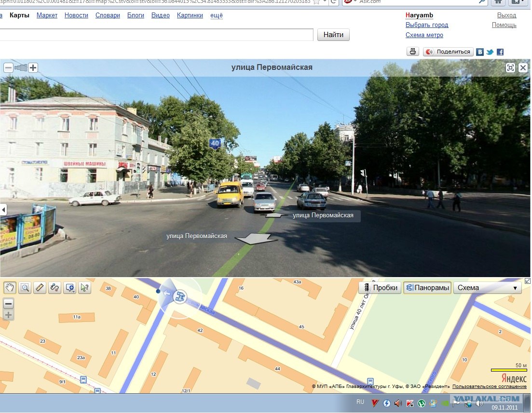Viewport: 532px width, 413px height.
Task: Toggle the Панорамы layer button
Action: pos(427,288)
